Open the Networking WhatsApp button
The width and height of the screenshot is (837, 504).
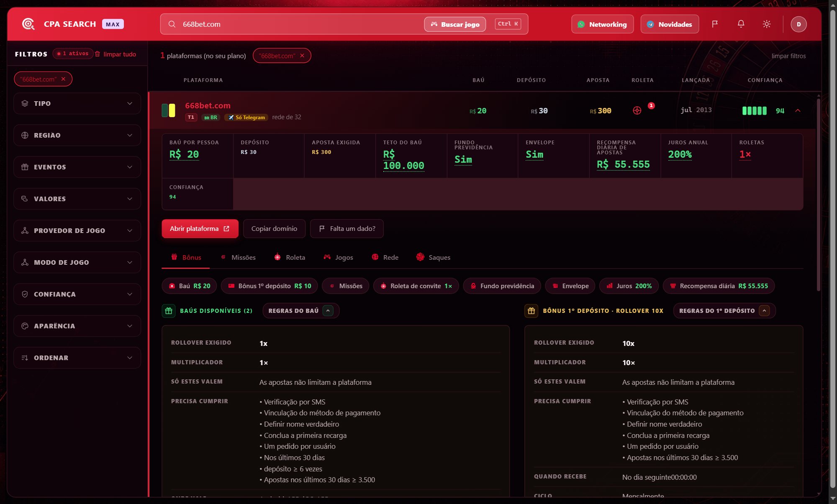(x=602, y=24)
